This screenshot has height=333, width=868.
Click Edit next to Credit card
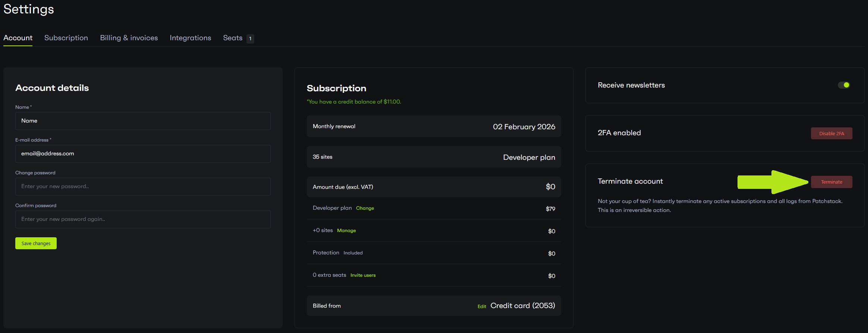[x=482, y=307]
